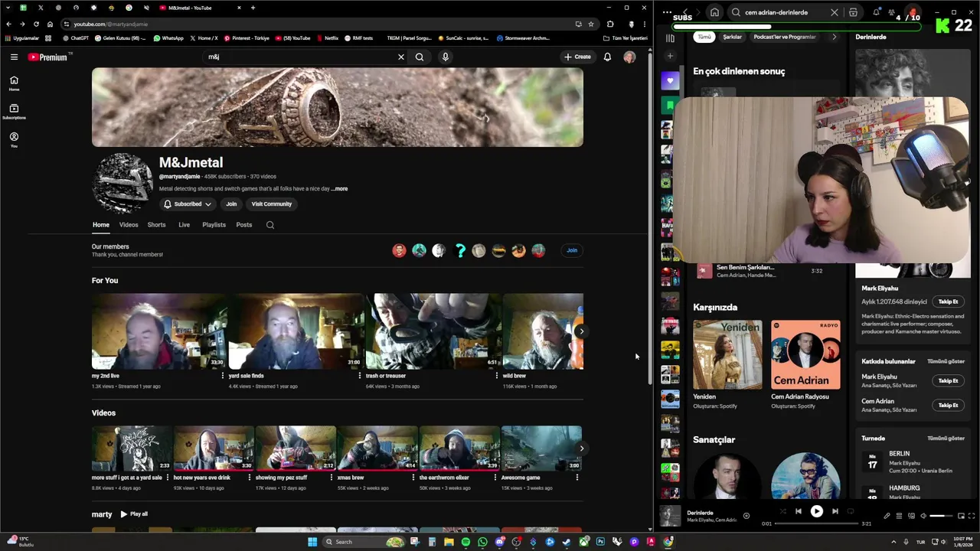980x551 pixels.
Task: Open YouTube notifications bell
Action: pyautogui.click(x=607, y=57)
